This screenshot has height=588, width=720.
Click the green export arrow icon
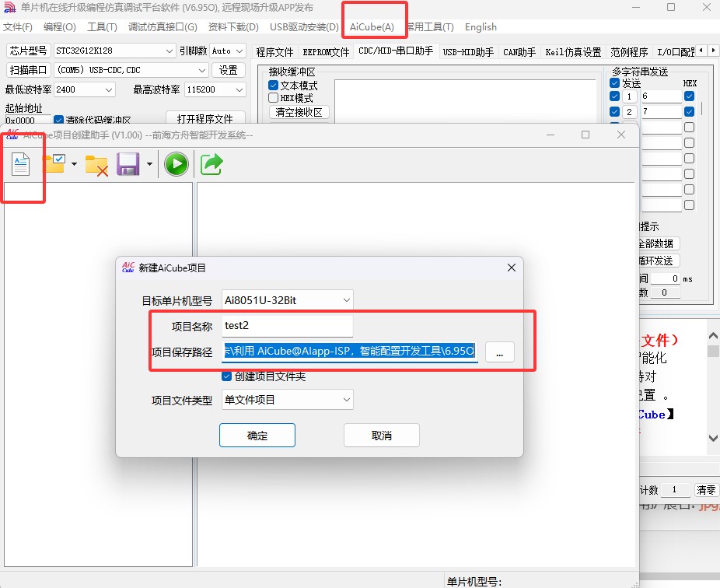(211, 164)
